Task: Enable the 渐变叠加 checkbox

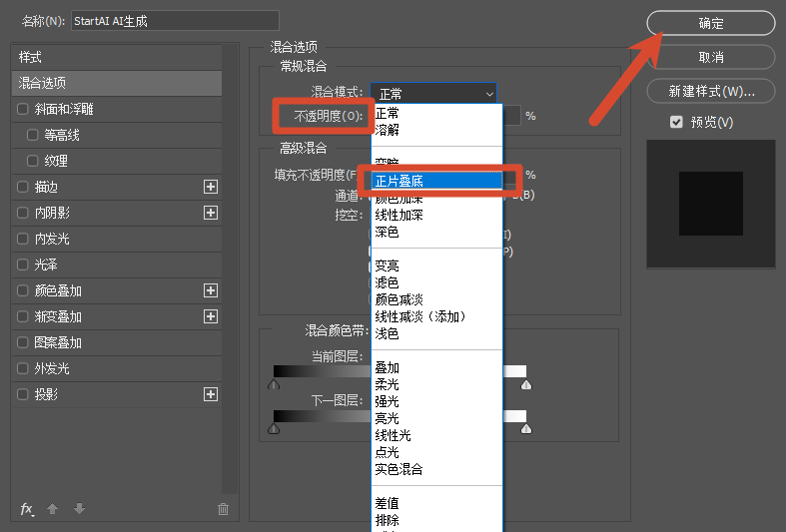Action: click(23, 316)
